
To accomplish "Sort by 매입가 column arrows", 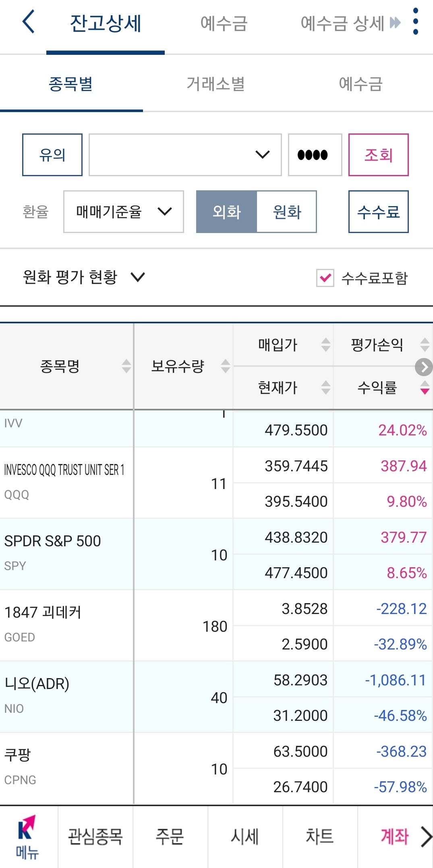I will [x=326, y=345].
